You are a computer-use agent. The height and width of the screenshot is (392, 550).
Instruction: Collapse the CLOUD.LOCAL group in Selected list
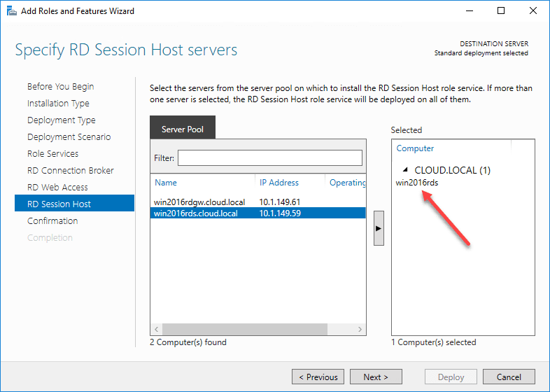(406, 170)
